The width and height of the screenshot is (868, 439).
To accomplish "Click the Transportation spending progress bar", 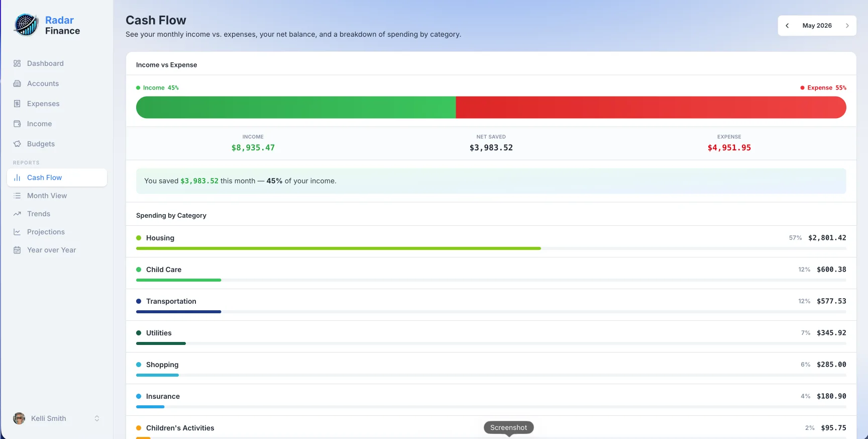I will 491,312.
